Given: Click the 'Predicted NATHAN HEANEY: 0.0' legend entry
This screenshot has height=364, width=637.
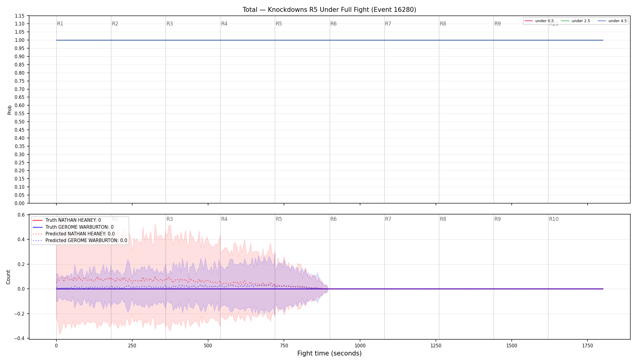Looking at the screenshot, I should click(74, 234).
